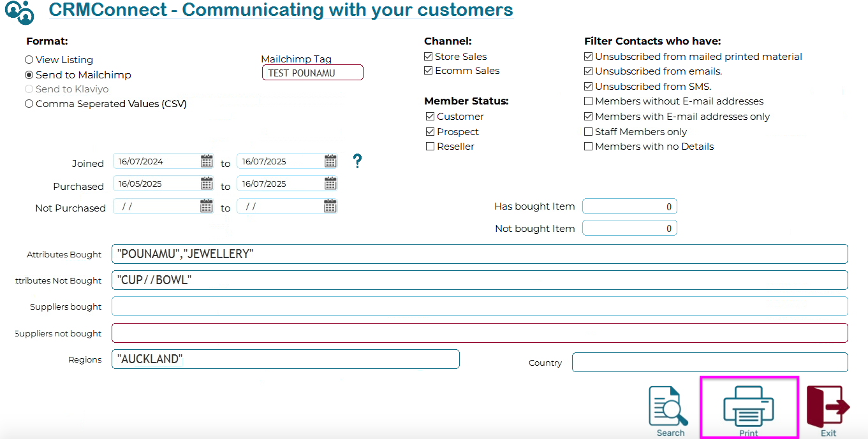Open calendar for Not Purchased end date
This screenshot has width=868, height=439.
(x=330, y=206)
